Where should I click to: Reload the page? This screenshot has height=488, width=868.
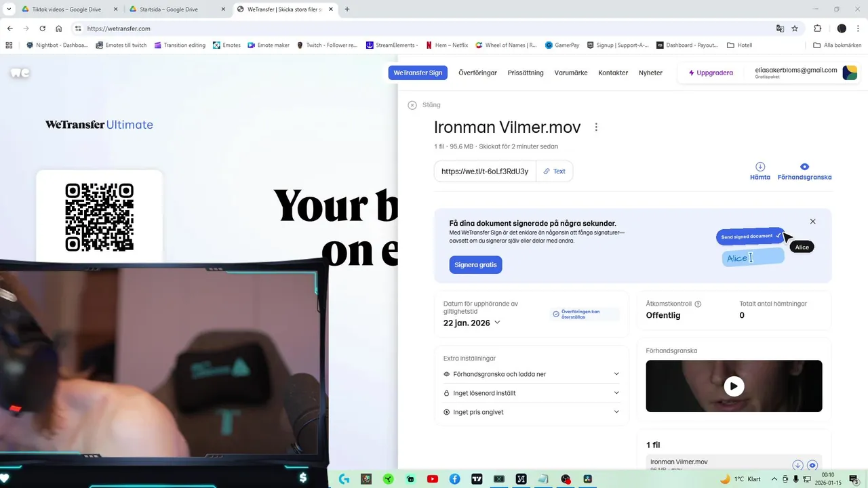click(42, 28)
